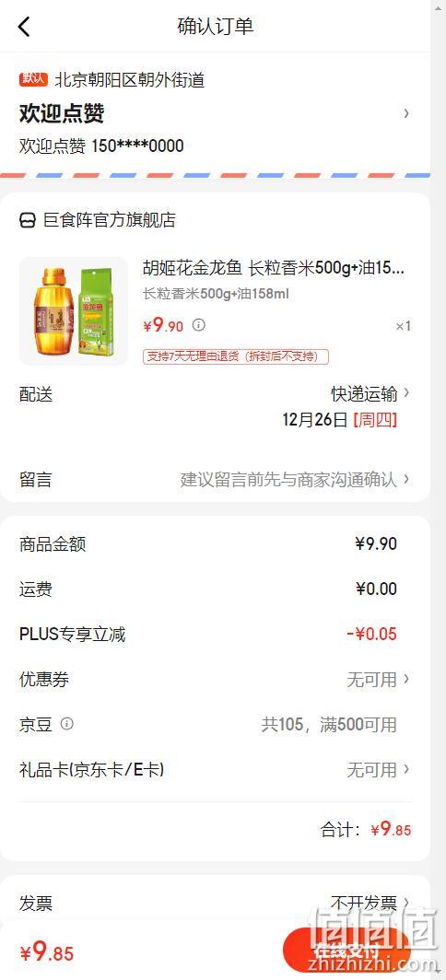Tap the 共105，满500可用 京豆 value

click(329, 724)
